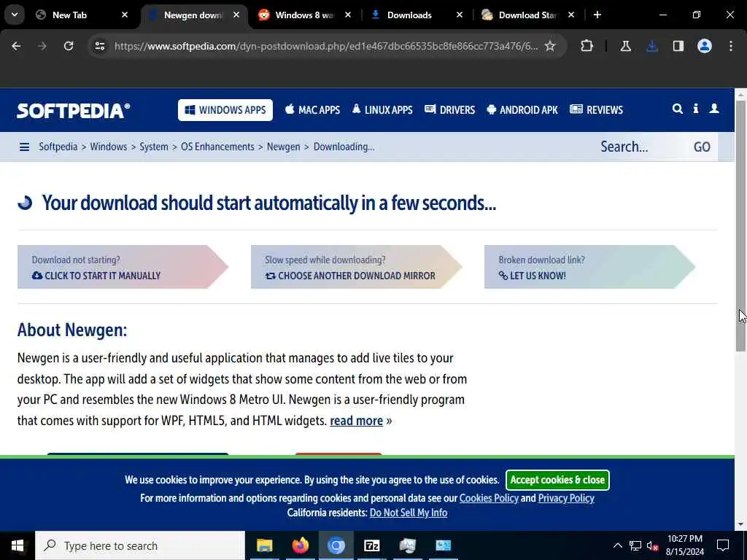747x560 pixels.
Task: Click the Softpedia search magnifier icon
Action: point(678,109)
